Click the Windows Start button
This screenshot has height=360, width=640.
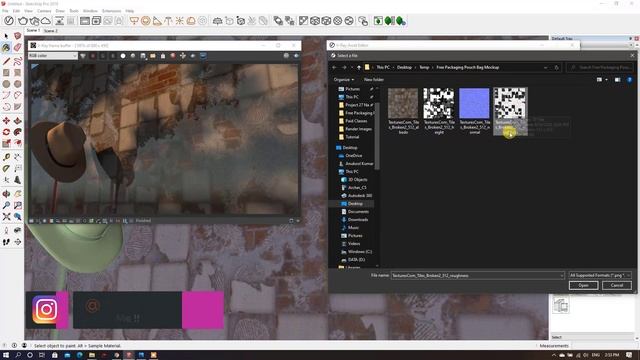[6, 355]
